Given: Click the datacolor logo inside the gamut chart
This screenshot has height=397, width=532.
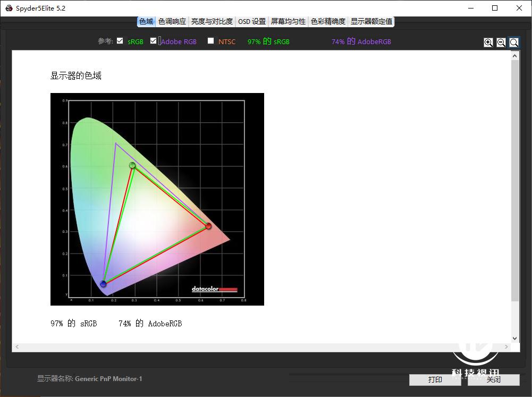Looking at the screenshot, I should point(214,290).
